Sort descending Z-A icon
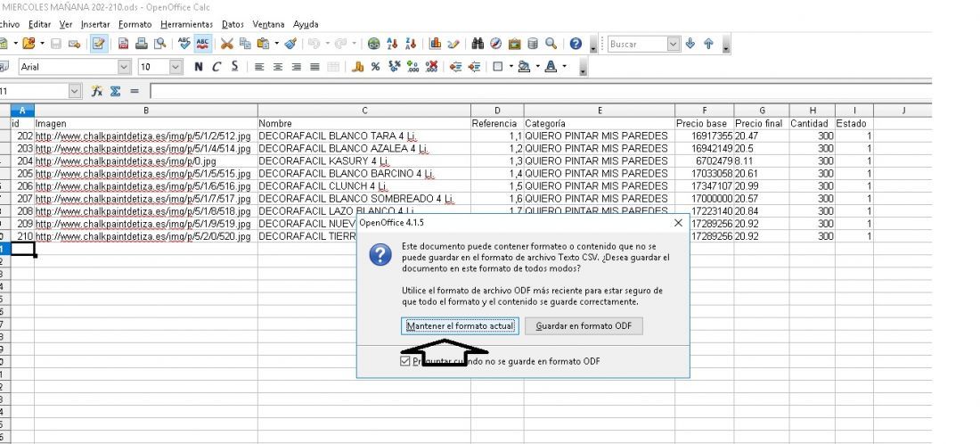This screenshot has width=980, height=444. pos(411,44)
